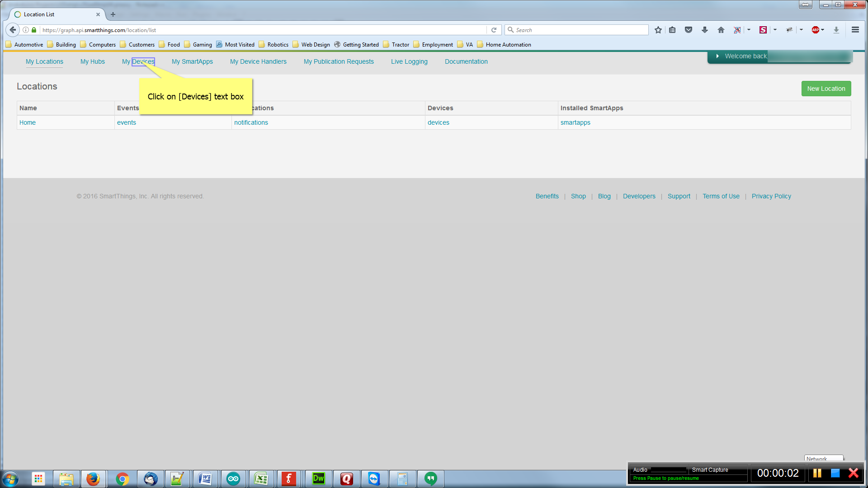The height and width of the screenshot is (488, 868).
Task: Click the browser back arrow
Action: coord(13,30)
